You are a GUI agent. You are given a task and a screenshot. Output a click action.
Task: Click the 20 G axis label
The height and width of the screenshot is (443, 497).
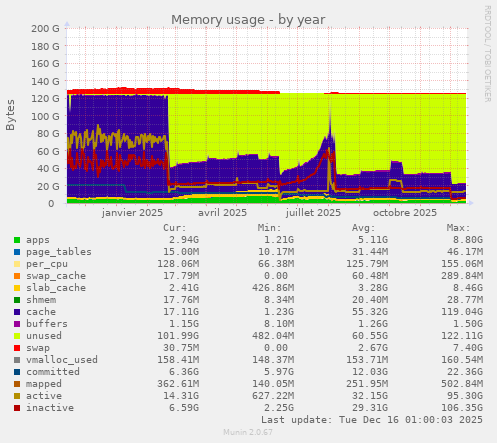[x=48, y=186]
